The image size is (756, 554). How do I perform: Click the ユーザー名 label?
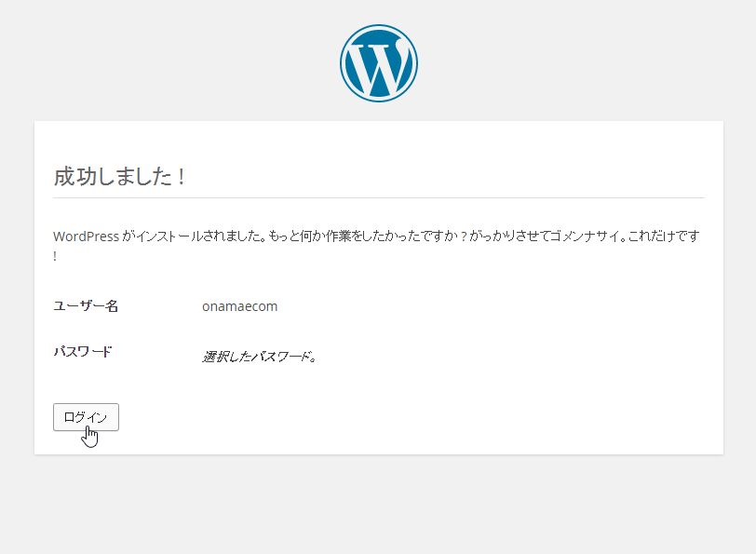pos(86,305)
